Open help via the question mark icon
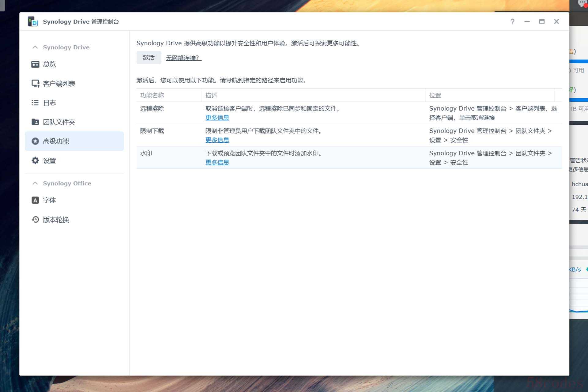 (512, 21)
